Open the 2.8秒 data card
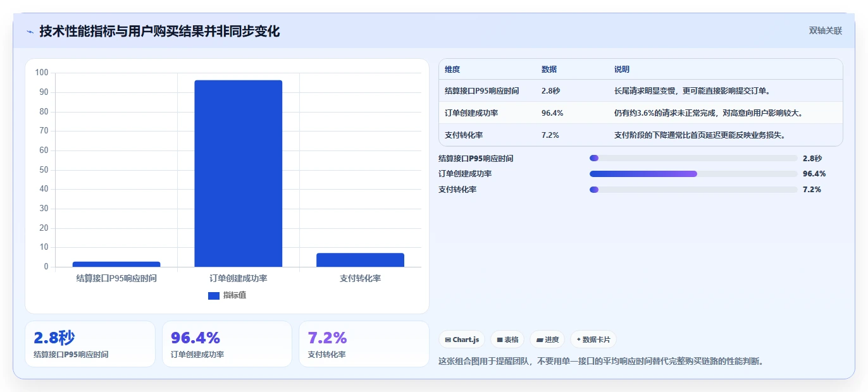Viewport: 868px width, 392px height. click(90, 344)
